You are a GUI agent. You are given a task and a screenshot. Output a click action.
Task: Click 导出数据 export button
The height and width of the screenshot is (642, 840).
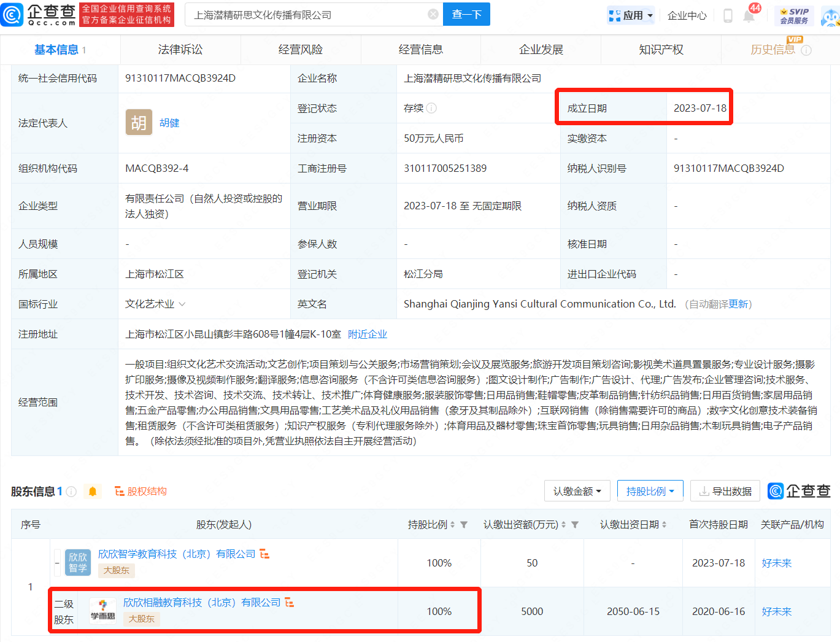coord(725,491)
